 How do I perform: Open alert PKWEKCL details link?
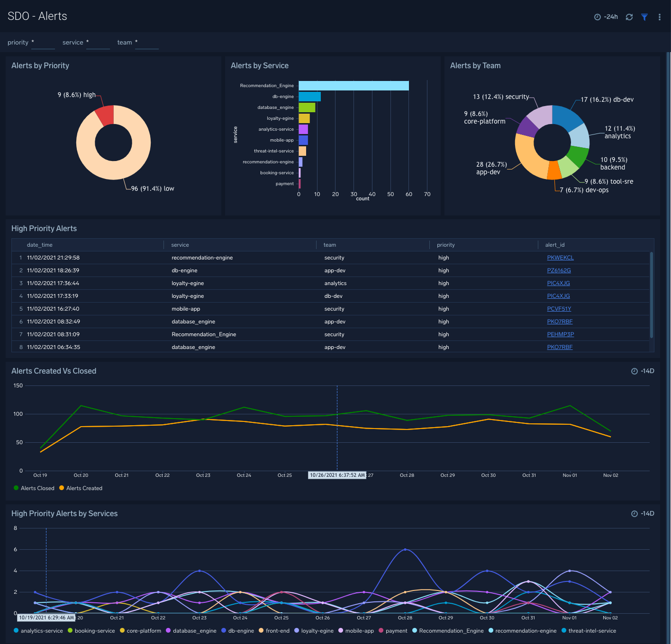tap(560, 258)
